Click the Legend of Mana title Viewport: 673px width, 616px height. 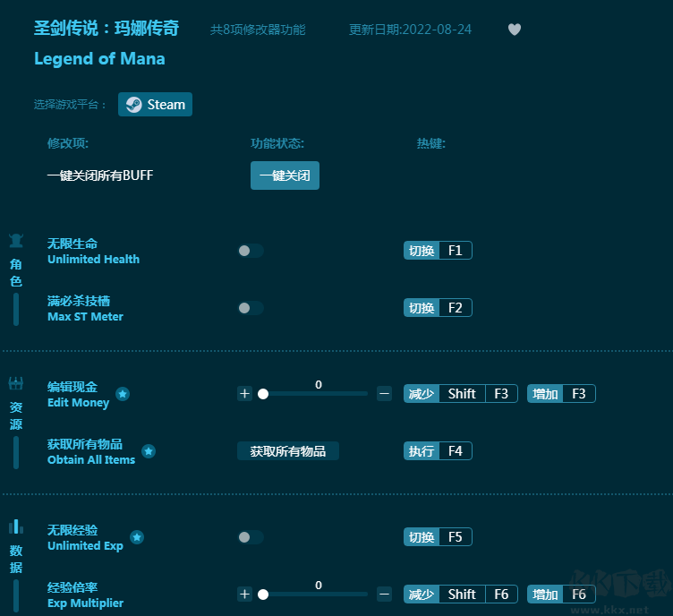(x=99, y=59)
